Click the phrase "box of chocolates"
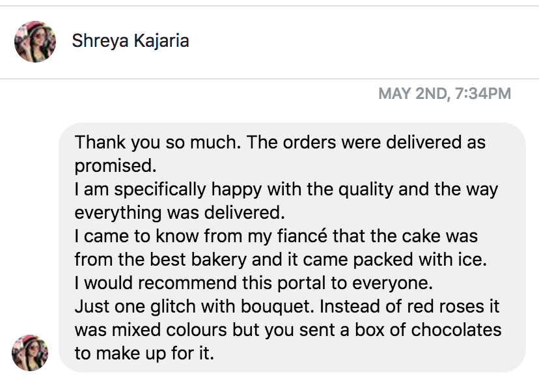 click(425, 330)
